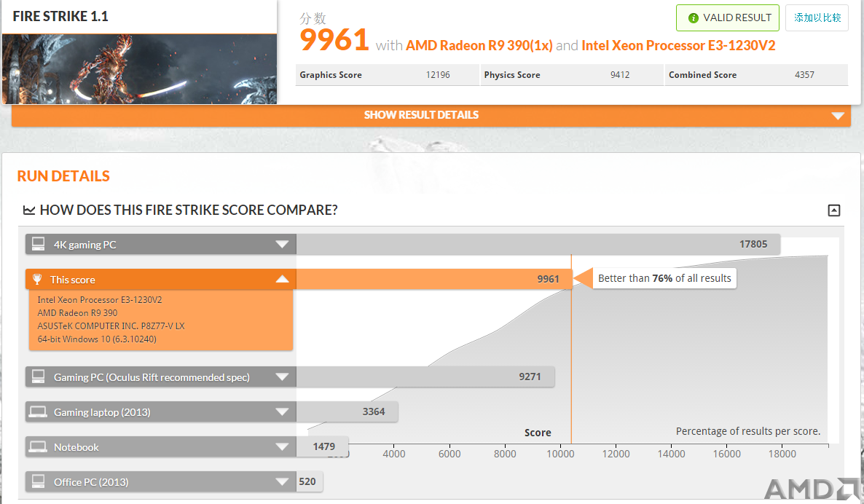Click the 添加以比较 compare button
This screenshot has width=864, height=504.
[817, 17]
